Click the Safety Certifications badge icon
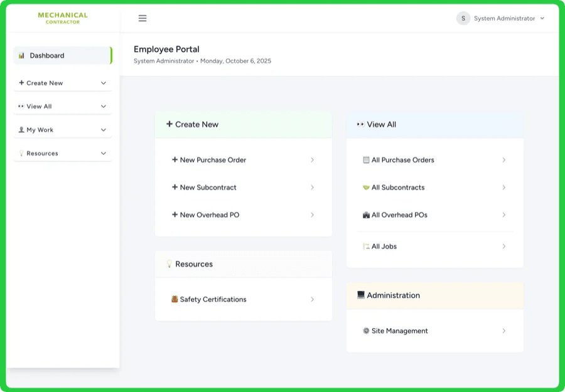 [175, 299]
